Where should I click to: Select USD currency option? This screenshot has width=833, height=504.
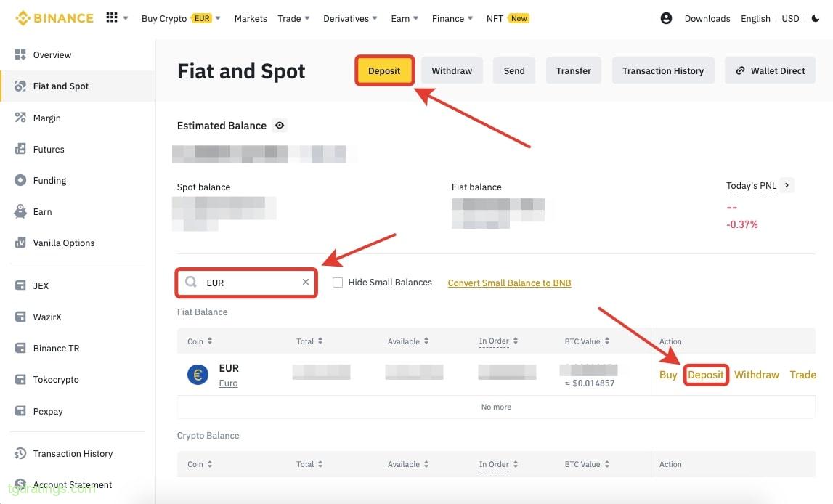pyautogui.click(x=790, y=18)
